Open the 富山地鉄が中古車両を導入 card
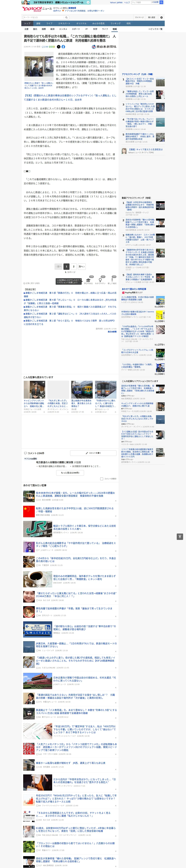Image resolution: width=186 pixels, height=868 pixels. pos(82,396)
